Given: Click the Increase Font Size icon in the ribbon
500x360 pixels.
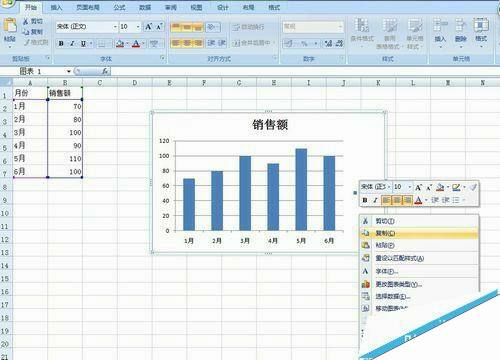Looking at the screenshot, I should (148, 27).
